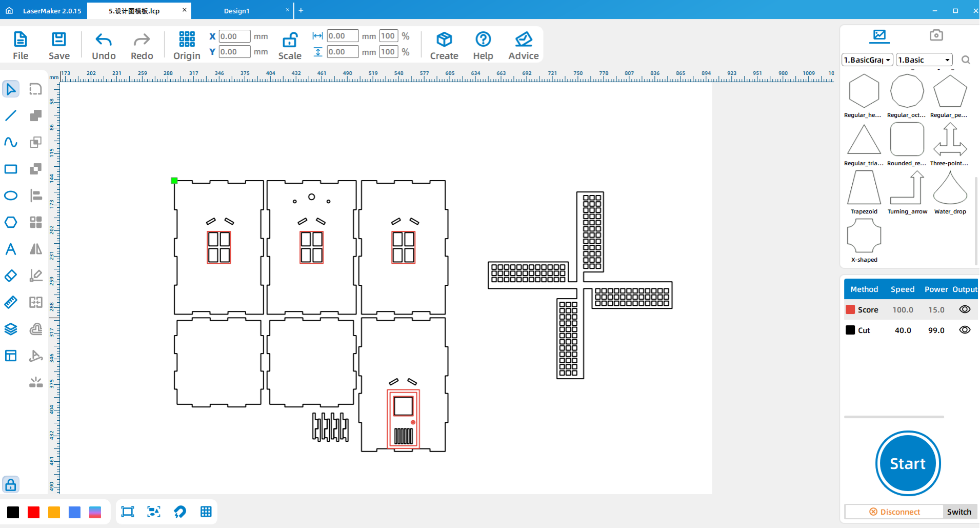This screenshot has width=980, height=529.
Task: Click the Save icon
Action: click(x=59, y=45)
